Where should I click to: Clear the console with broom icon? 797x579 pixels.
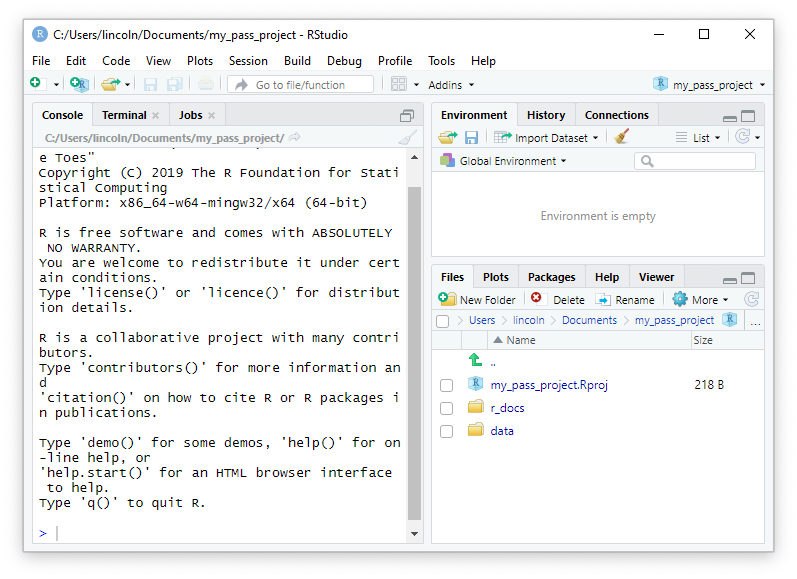407,138
